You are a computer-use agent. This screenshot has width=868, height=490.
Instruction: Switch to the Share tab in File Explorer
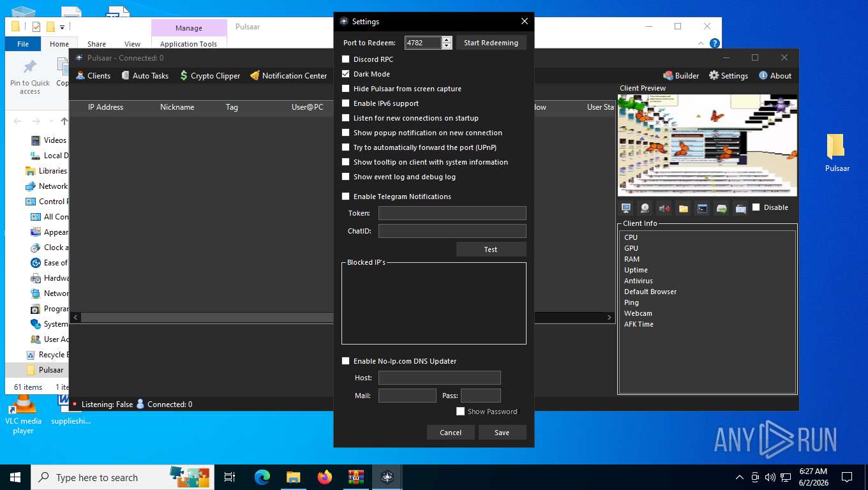[97, 44]
